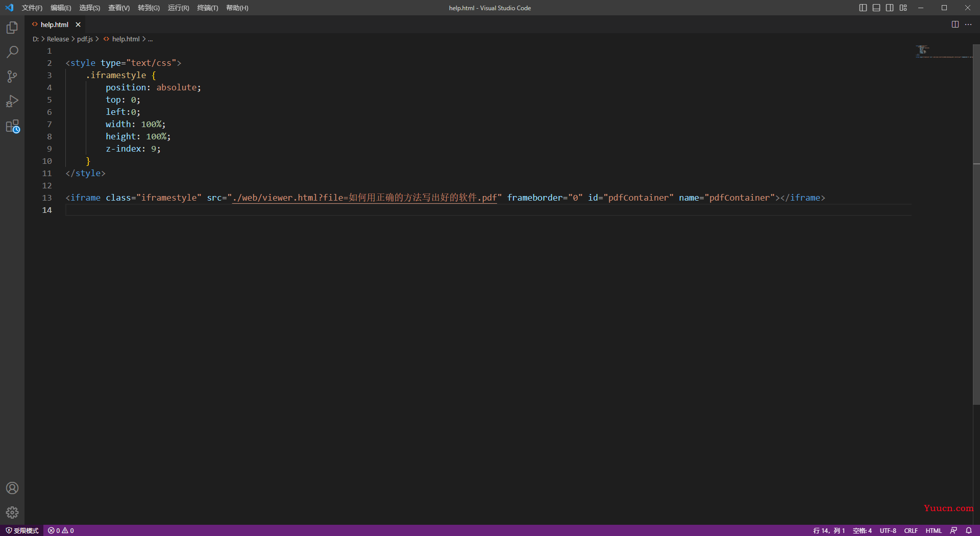Open the editor More Actions menu

[968, 25]
